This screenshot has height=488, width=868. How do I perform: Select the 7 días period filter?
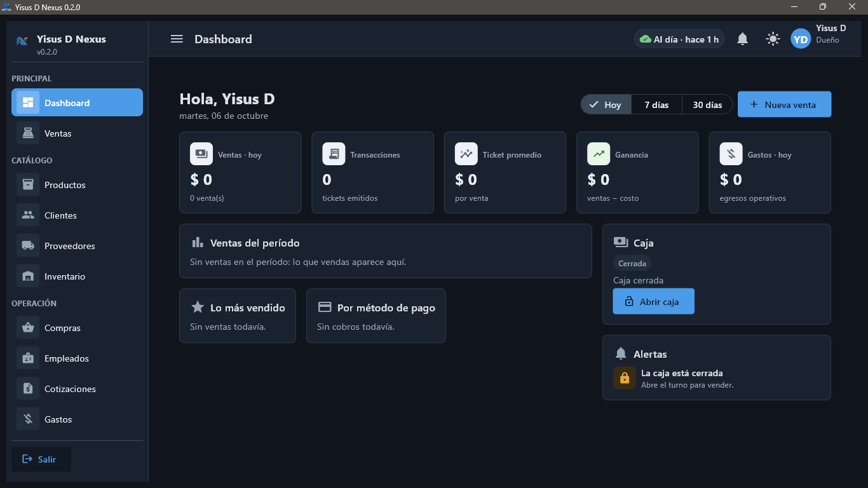tap(656, 104)
